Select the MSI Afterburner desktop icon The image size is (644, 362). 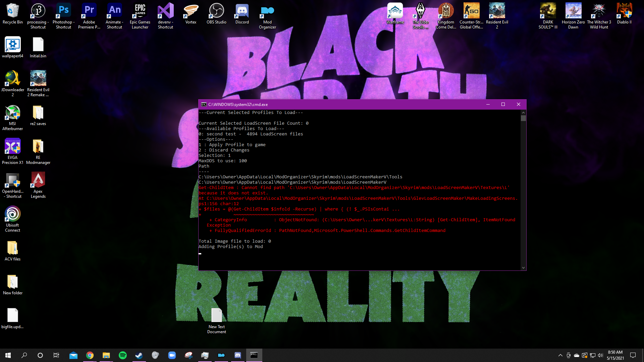point(13,118)
